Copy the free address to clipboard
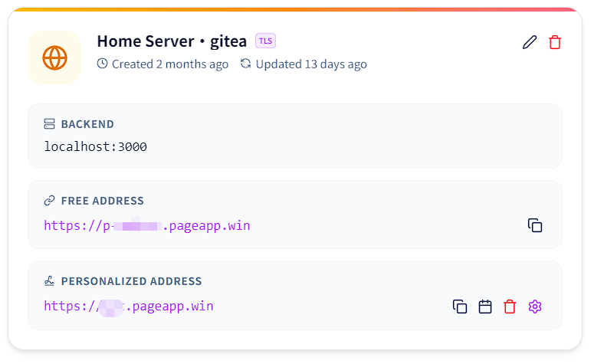Image resolution: width=591 pixels, height=364 pixels. pyautogui.click(x=535, y=225)
